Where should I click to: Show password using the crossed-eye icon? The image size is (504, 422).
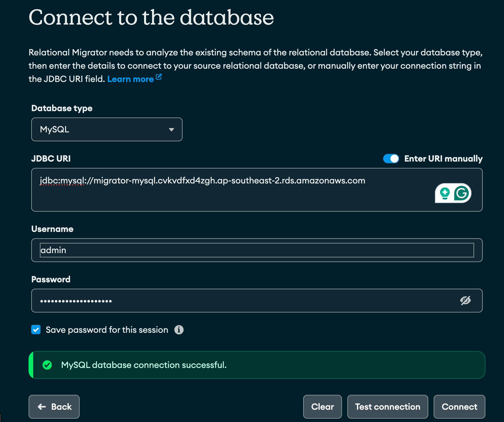tap(465, 301)
